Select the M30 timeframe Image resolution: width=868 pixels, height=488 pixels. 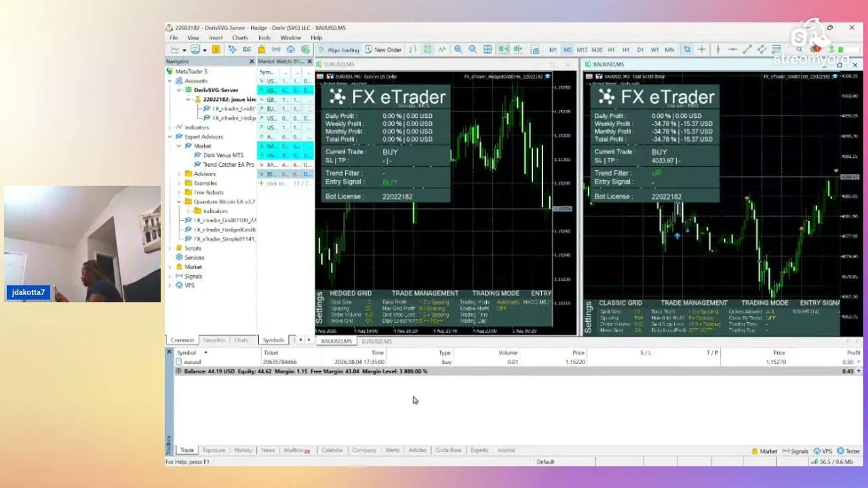[597, 49]
